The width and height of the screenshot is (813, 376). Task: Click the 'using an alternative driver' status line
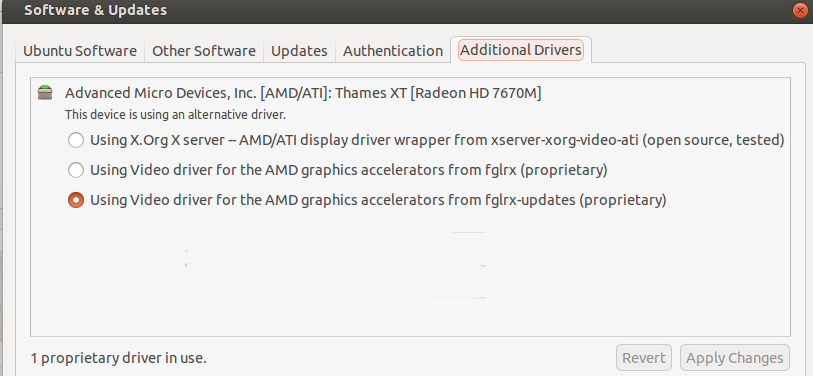coord(175,115)
